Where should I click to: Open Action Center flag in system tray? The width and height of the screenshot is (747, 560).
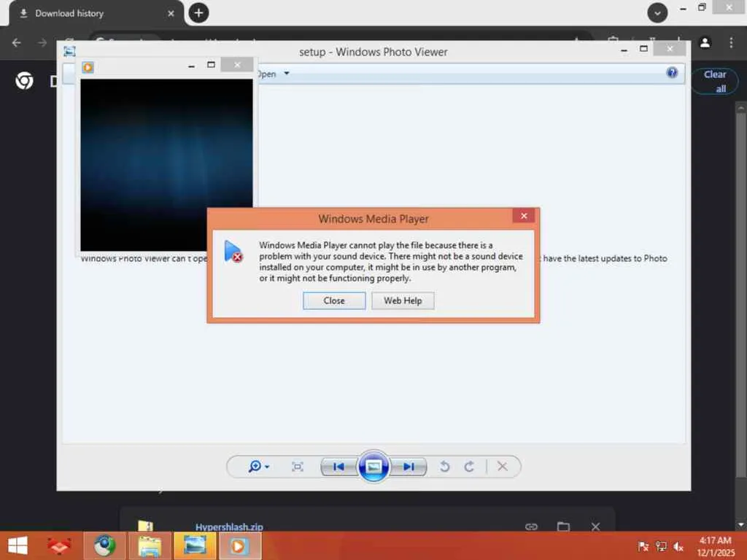click(x=643, y=546)
